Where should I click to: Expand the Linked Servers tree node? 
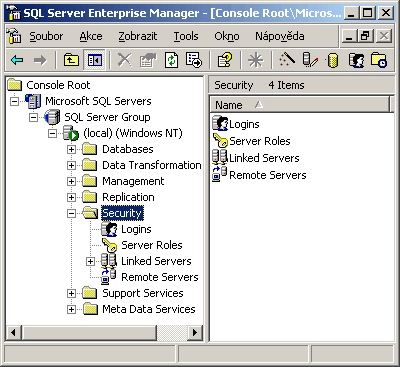90,261
